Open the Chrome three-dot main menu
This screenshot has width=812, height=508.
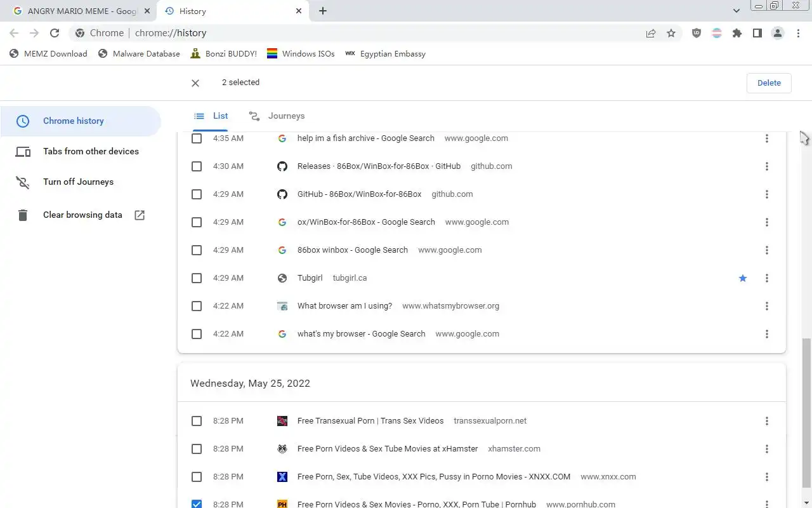tap(799, 33)
